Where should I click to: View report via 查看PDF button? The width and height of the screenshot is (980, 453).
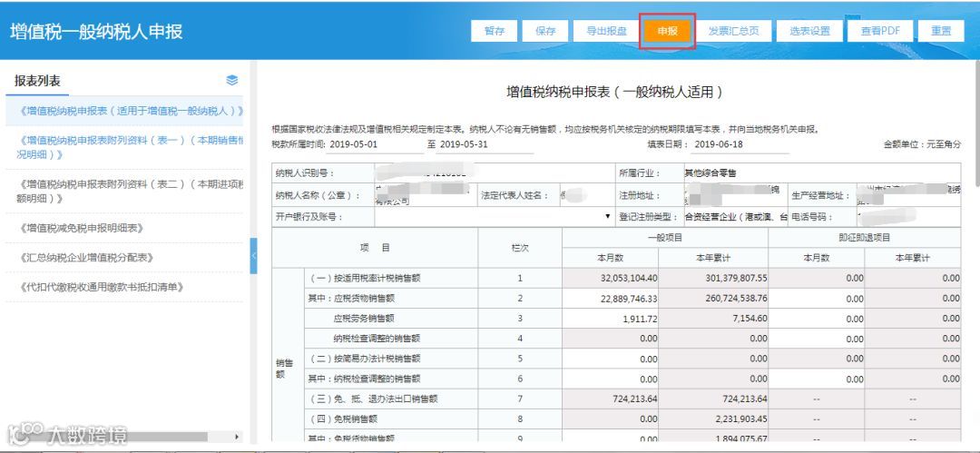point(879,31)
